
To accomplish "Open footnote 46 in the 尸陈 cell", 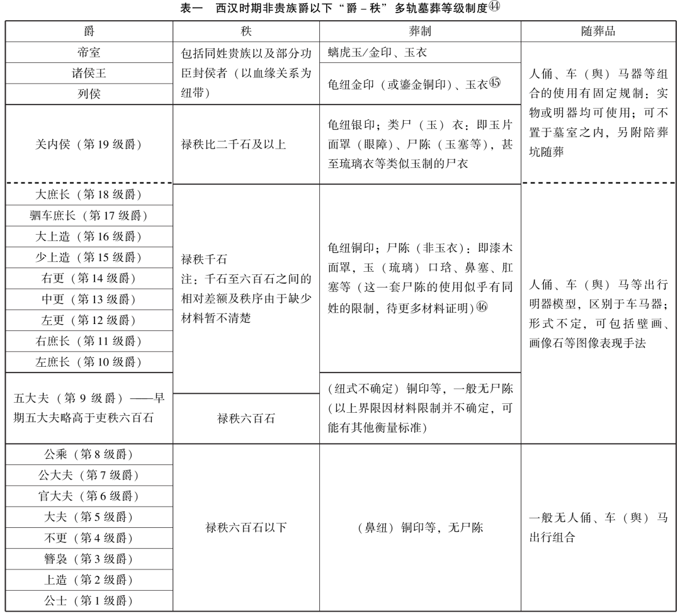I will [x=482, y=307].
